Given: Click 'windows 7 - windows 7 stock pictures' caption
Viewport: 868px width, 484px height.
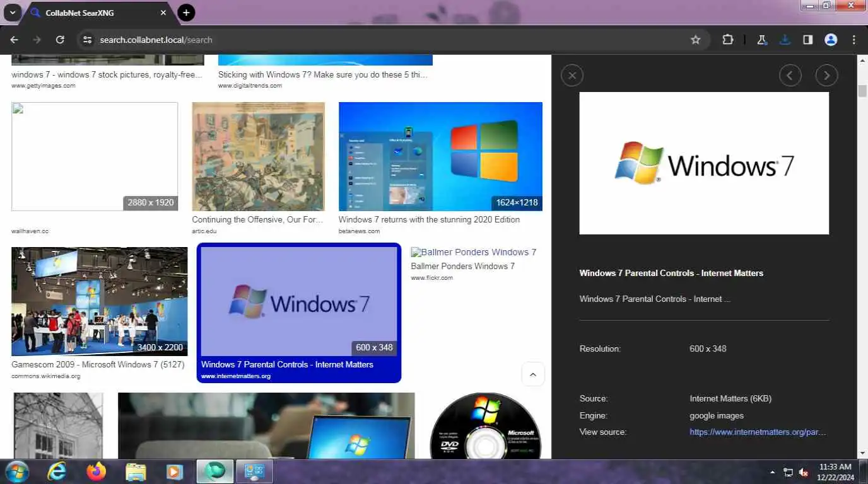Looking at the screenshot, I should coord(107,74).
